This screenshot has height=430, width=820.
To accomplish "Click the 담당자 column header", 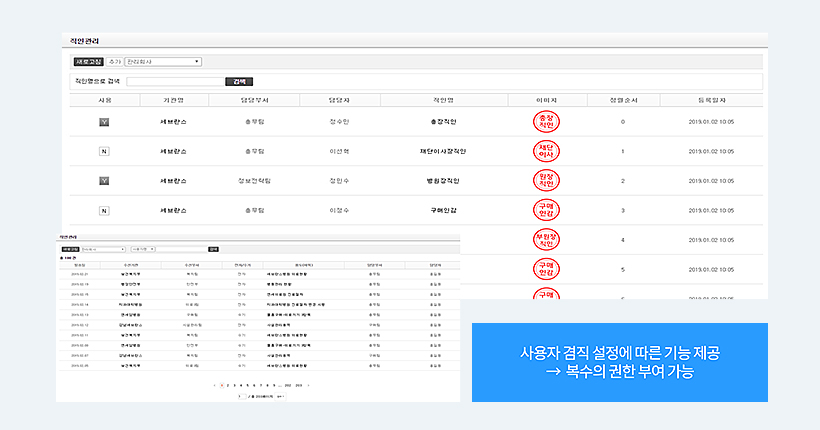I will tap(339, 100).
